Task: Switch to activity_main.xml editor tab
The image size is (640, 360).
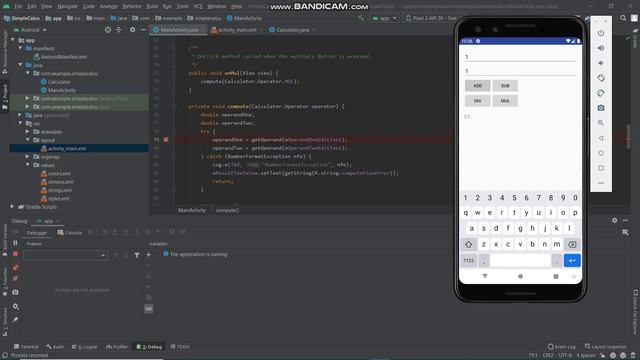Action: [x=233, y=30]
